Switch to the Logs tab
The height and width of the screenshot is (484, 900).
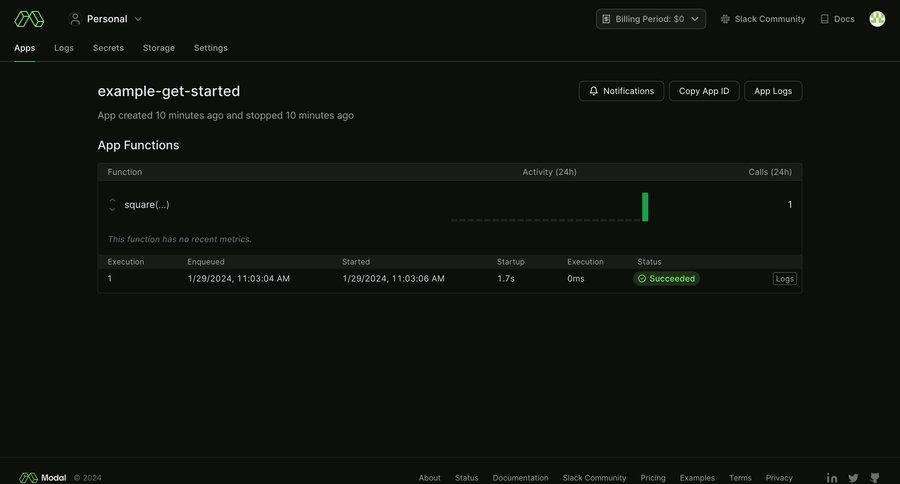tap(64, 48)
